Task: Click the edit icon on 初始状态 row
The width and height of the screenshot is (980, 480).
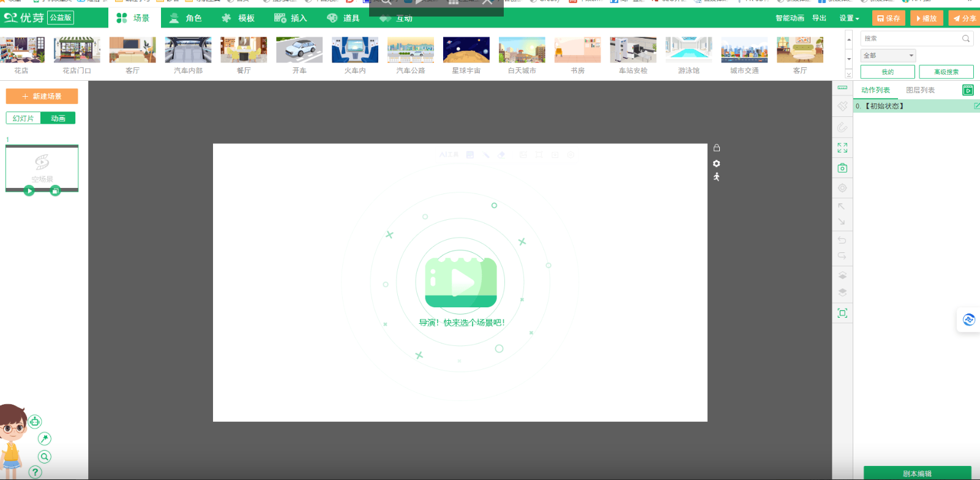Action: click(976, 106)
